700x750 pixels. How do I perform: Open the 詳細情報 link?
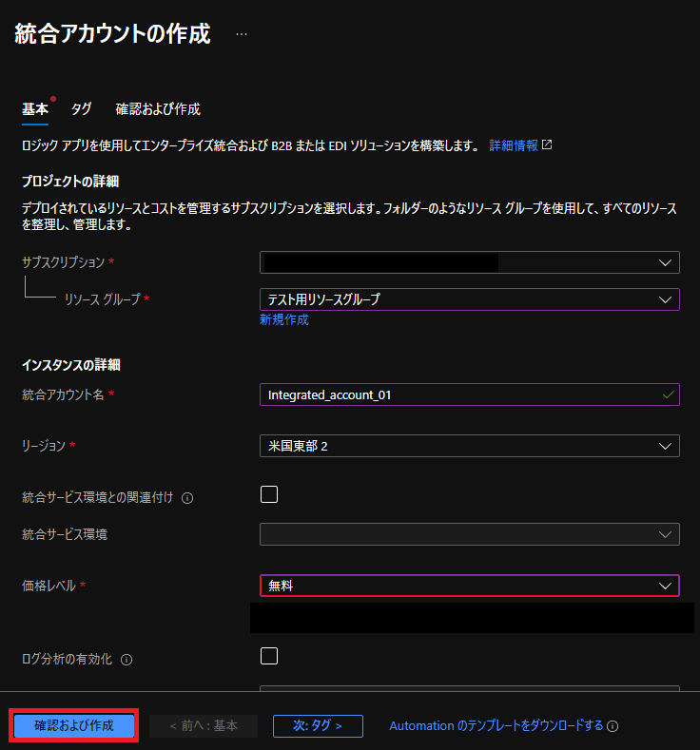pos(514,145)
